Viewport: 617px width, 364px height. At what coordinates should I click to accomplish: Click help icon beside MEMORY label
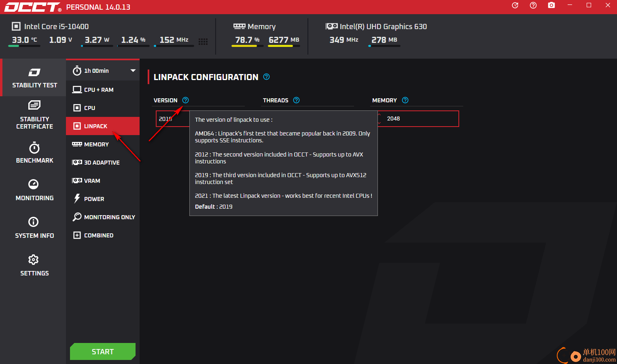pyautogui.click(x=405, y=100)
